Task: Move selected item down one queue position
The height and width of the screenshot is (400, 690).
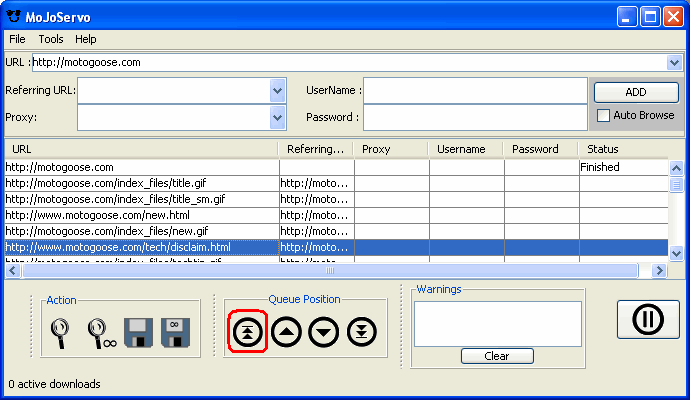Action: coord(324,332)
